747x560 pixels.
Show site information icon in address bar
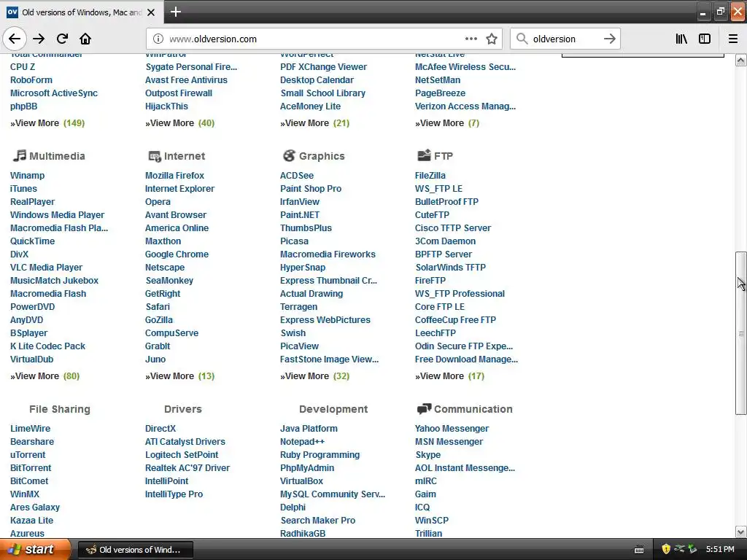(x=158, y=39)
